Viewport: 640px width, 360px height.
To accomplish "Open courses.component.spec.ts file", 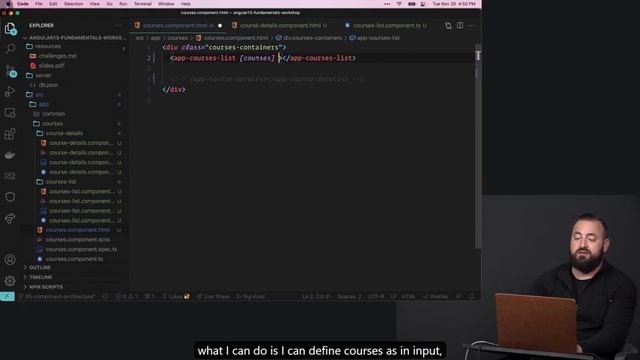I will pos(81,249).
